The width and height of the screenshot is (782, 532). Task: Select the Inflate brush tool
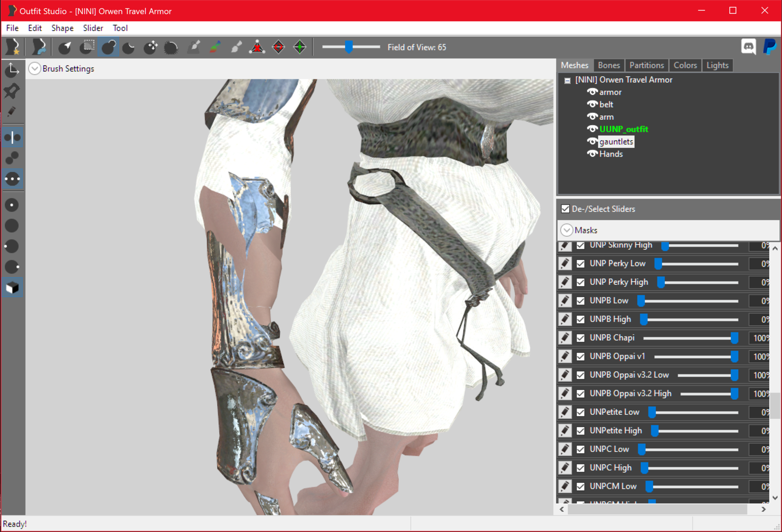click(108, 47)
